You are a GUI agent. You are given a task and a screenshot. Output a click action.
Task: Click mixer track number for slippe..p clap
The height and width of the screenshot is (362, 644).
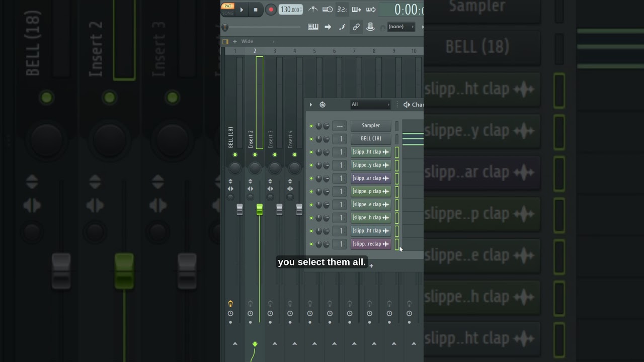(x=340, y=192)
